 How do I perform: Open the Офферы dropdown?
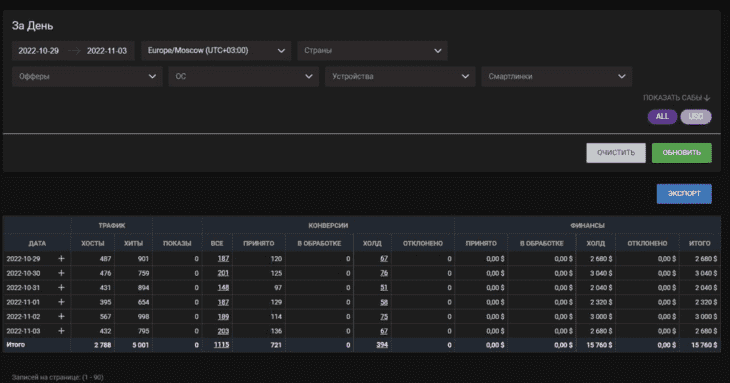coord(87,76)
